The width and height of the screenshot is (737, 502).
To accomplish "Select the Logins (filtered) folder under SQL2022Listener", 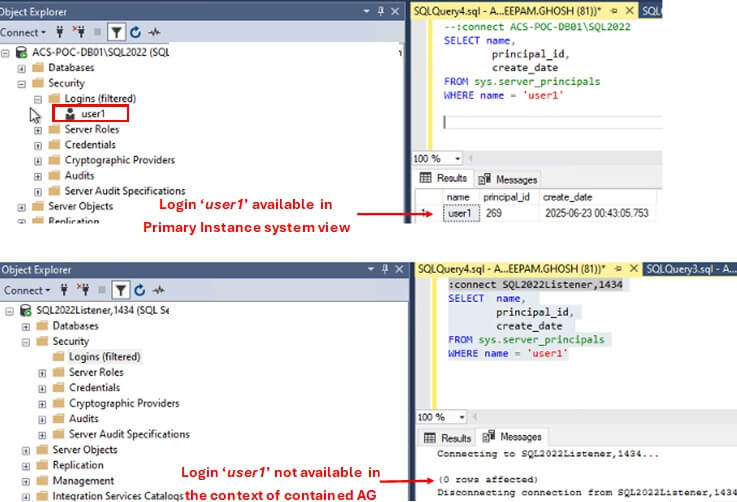I will (x=104, y=356).
